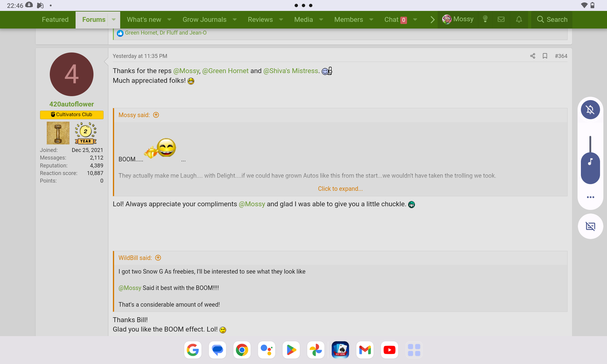Toggle media volume music note button
Image resolution: width=607 pixels, height=364 pixels.
pyautogui.click(x=590, y=162)
